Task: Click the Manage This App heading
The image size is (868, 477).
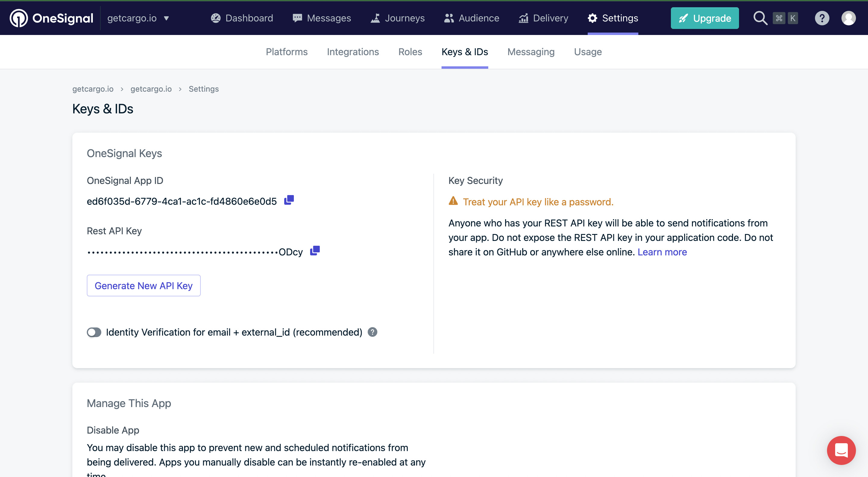Action: point(129,403)
